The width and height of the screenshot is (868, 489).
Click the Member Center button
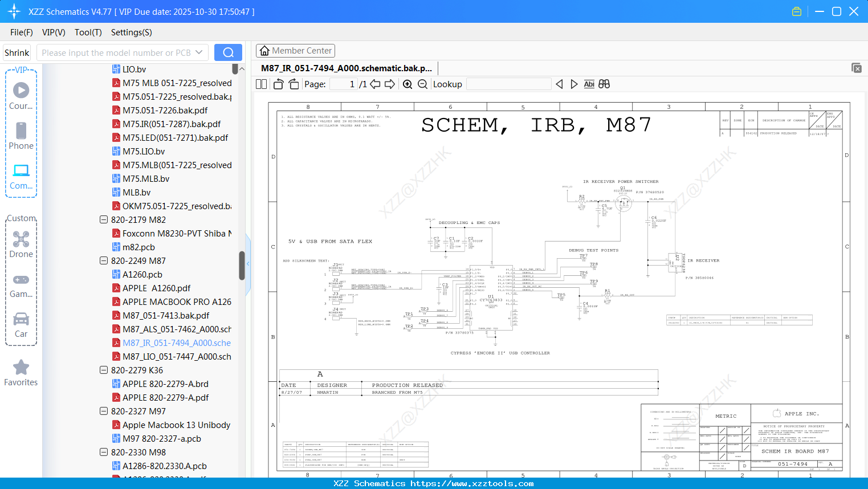[295, 51]
